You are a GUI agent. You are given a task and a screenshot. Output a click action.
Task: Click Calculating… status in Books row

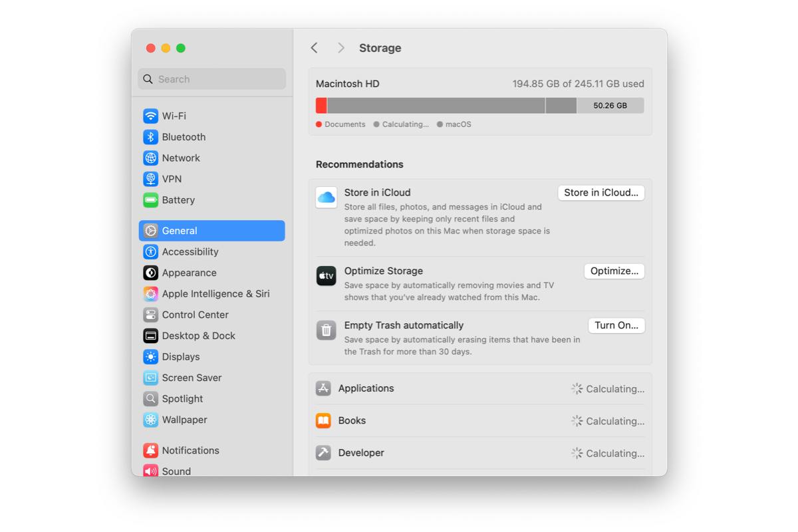click(615, 421)
